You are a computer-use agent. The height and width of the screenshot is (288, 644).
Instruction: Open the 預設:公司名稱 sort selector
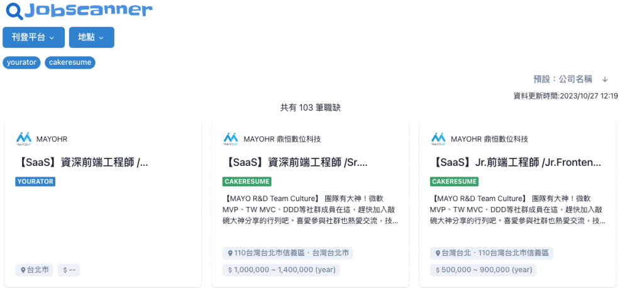(x=563, y=79)
